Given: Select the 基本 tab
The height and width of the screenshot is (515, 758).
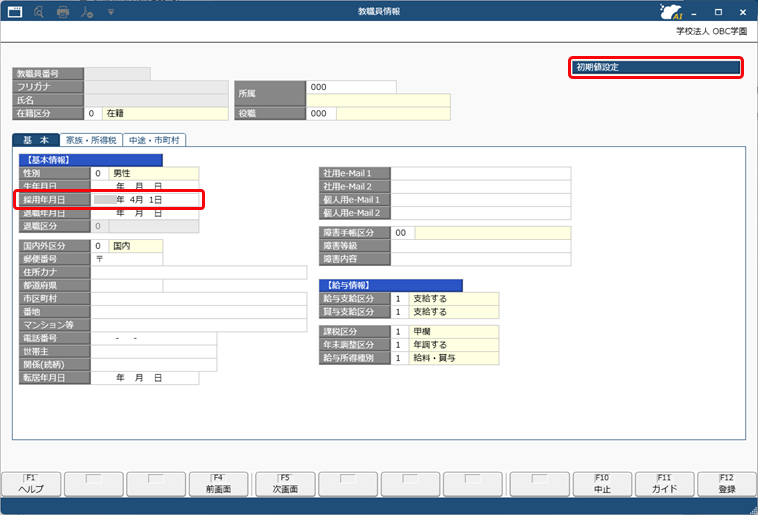Looking at the screenshot, I should (35, 140).
